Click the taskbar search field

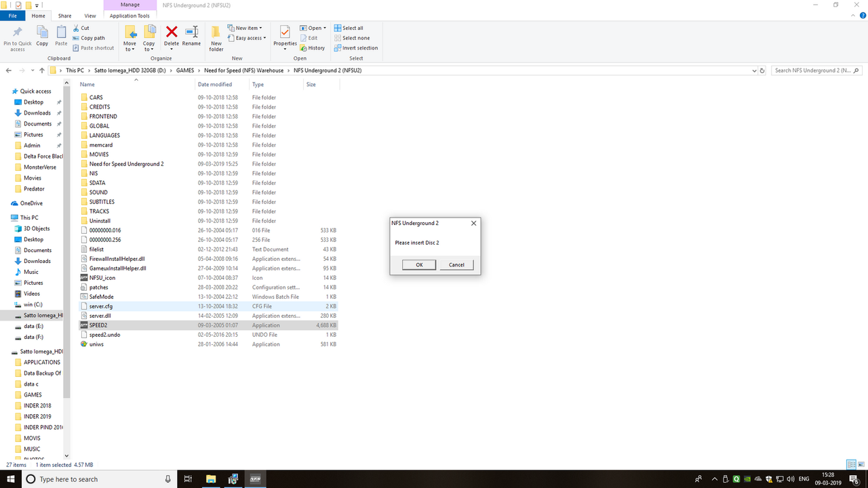point(98,479)
